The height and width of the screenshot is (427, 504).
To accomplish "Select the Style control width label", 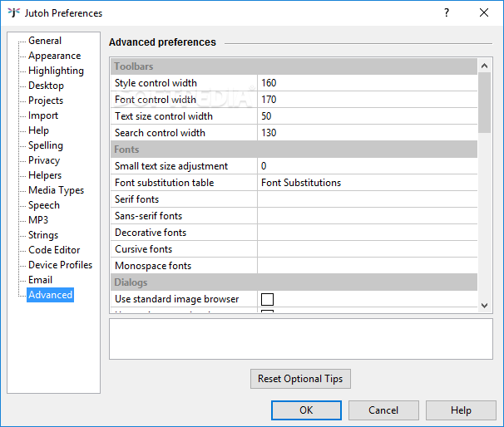I will pyautogui.click(x=156, y=83).
